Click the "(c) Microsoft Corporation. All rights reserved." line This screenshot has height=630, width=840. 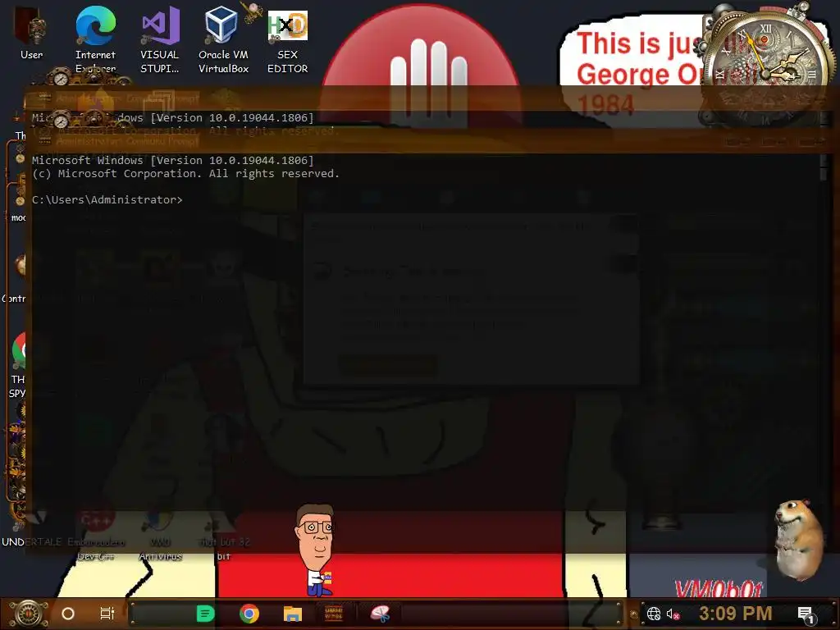click(x=185, y=174)
